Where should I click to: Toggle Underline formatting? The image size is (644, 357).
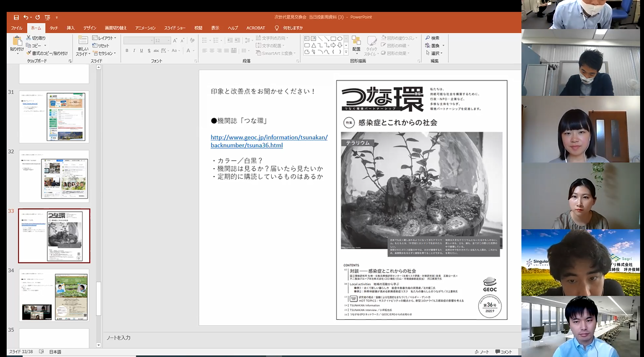tap(141, 51)
